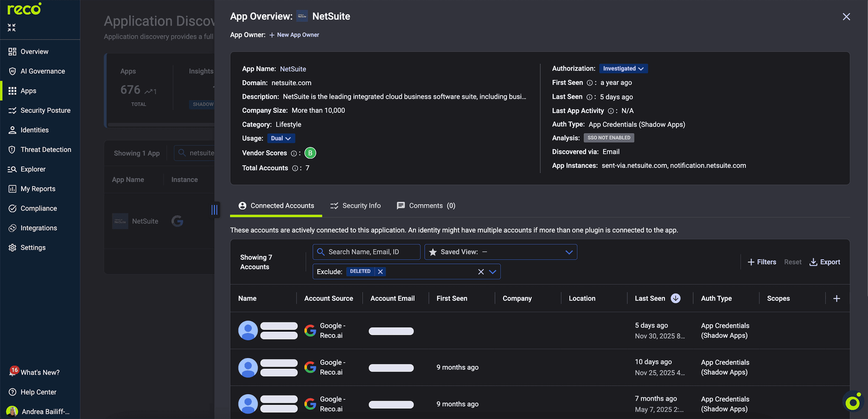Sort by Company column

[x=517, y=299]
